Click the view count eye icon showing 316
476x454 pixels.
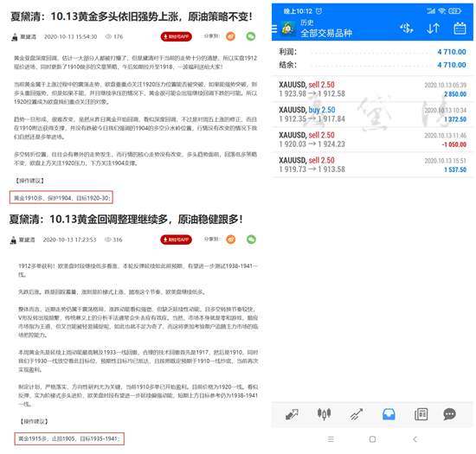[108, 240]
